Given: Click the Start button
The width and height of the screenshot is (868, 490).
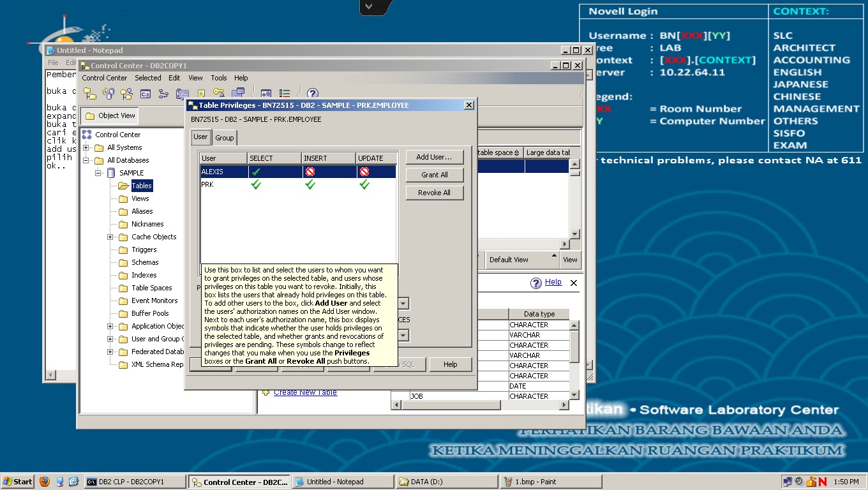Looking at the screenshot, I should tap(18, 482).
